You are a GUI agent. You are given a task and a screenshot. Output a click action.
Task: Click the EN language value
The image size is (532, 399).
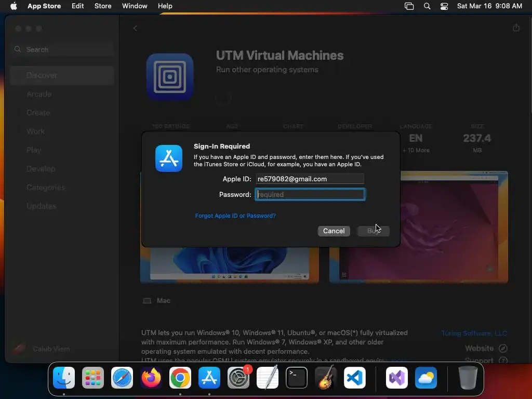coord(416,138)
